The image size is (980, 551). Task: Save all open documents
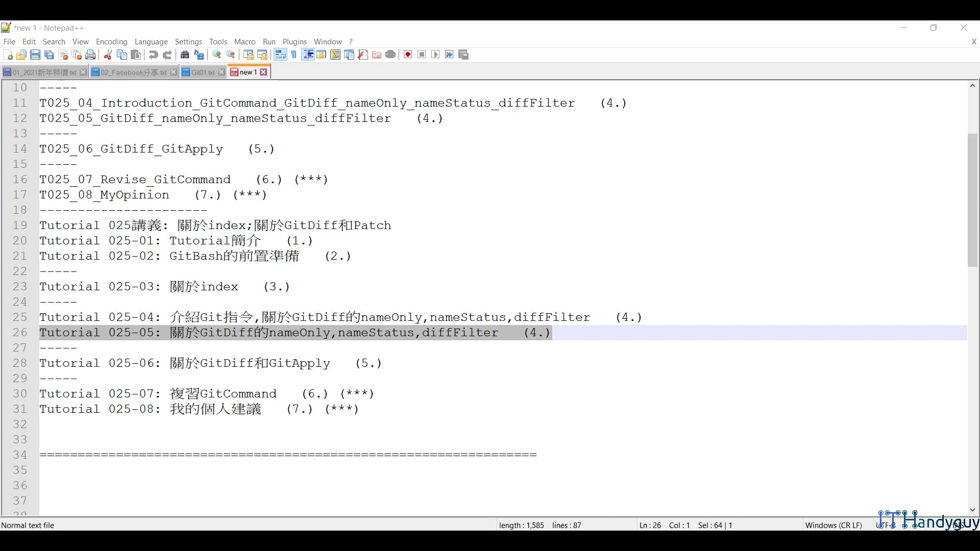click(49, 55)
